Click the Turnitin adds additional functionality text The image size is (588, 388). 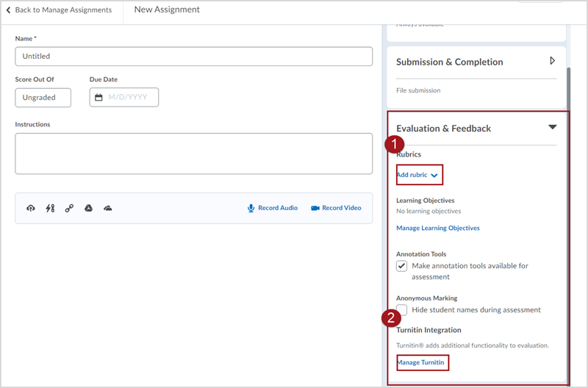(x=473, y=345)
